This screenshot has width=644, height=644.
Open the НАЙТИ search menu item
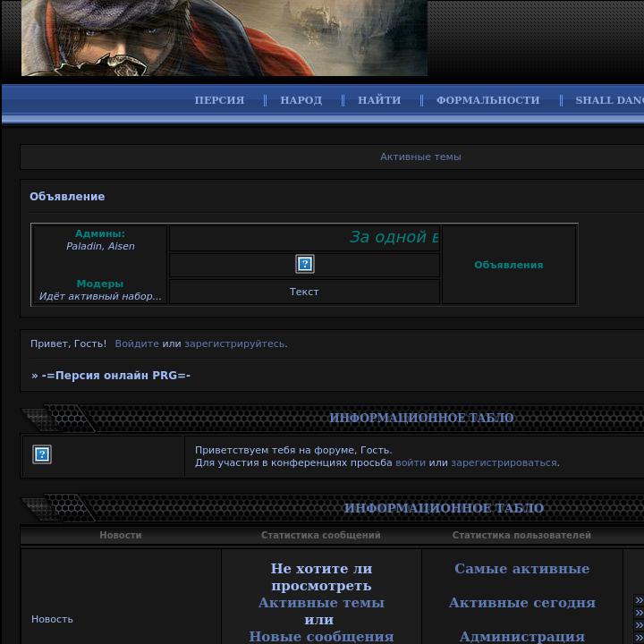tap(379, 100)
